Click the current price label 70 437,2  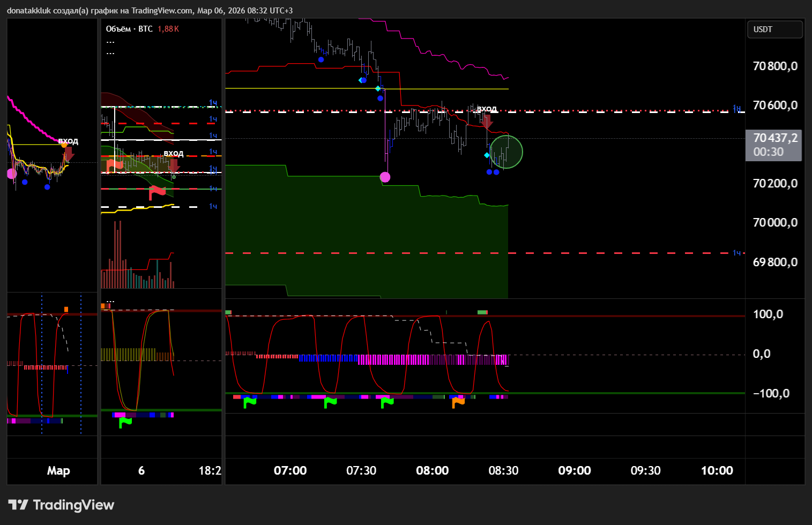coord(774,138)
